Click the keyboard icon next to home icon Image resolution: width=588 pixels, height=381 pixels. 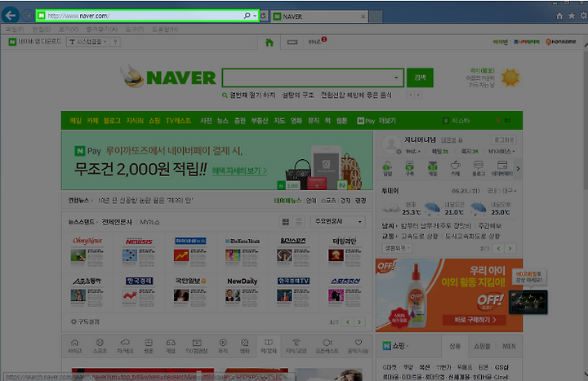coord(292,42)
